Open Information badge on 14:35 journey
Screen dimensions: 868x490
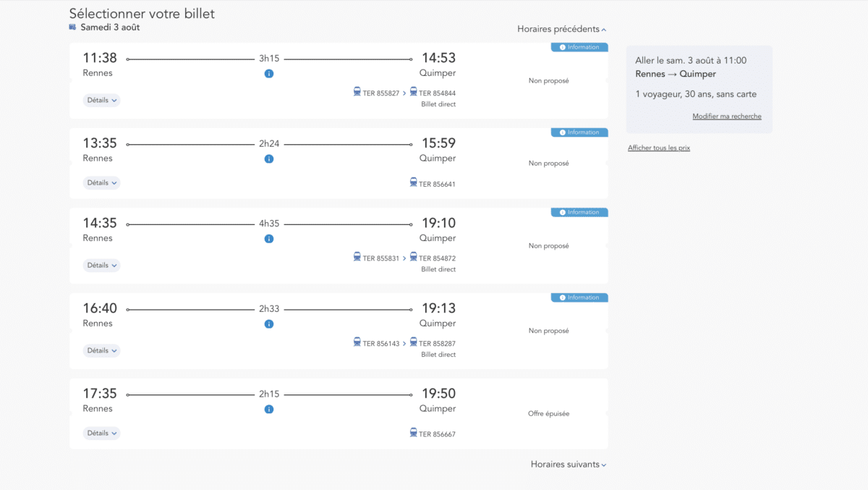tap(579, 213)
